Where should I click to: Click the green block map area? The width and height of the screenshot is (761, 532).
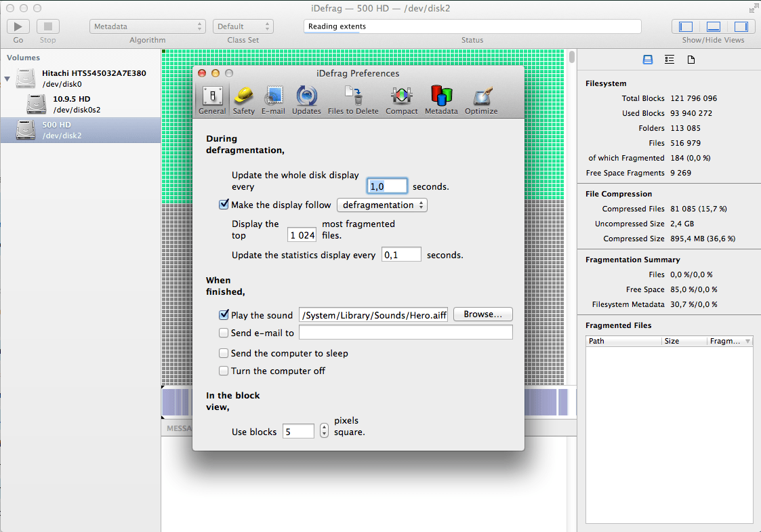click(x=363, y=58)
